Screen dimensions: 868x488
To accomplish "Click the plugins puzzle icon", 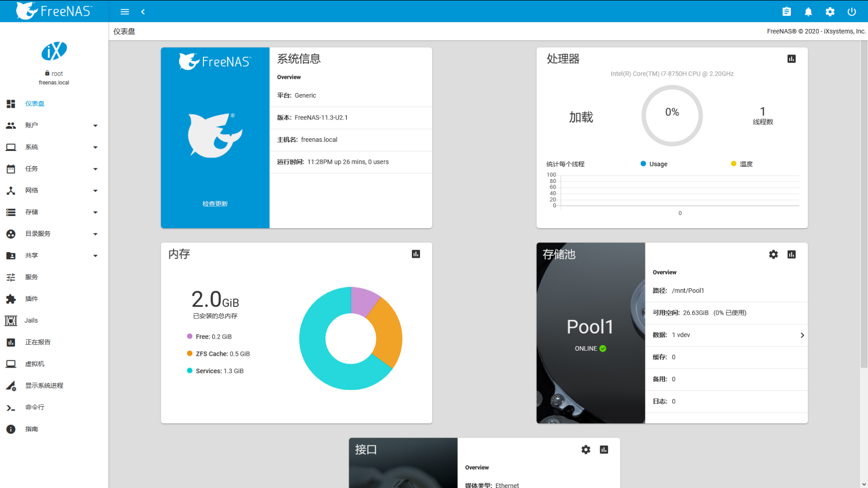I will tap(11, 299).
